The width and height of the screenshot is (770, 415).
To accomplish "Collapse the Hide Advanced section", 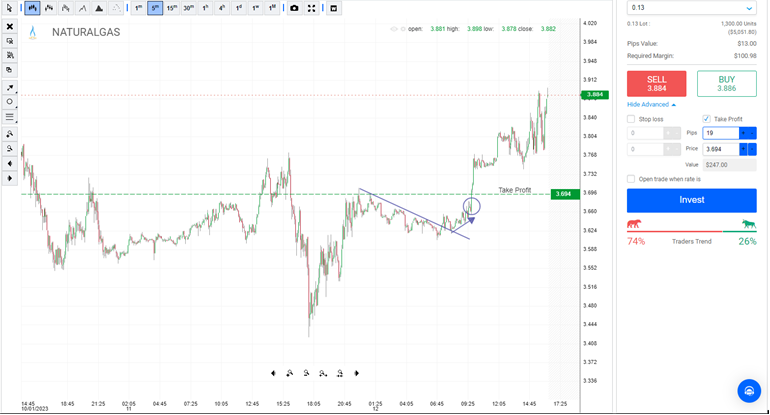I will (651, 104).
